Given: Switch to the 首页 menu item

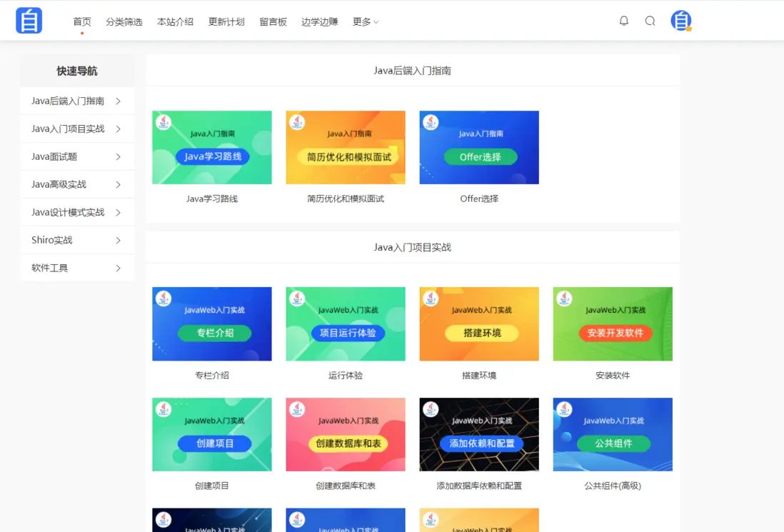Looking at the screenshot, I should pos(81,21).
